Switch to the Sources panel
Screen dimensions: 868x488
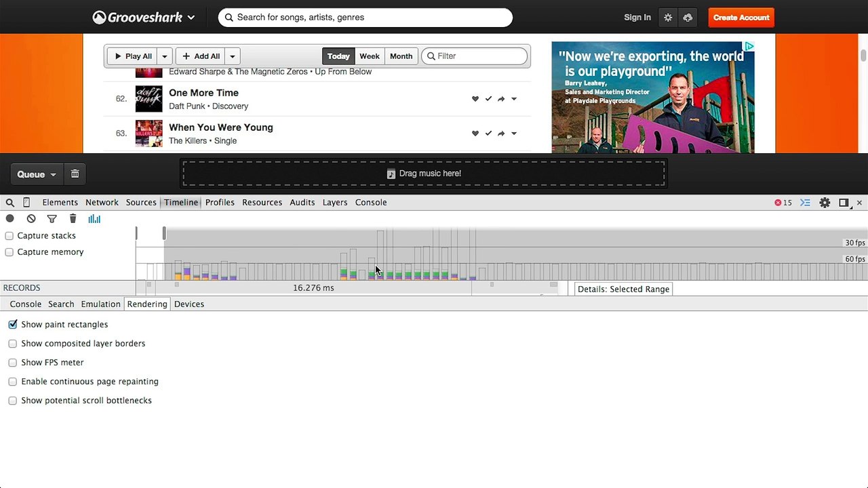[141, 203]
